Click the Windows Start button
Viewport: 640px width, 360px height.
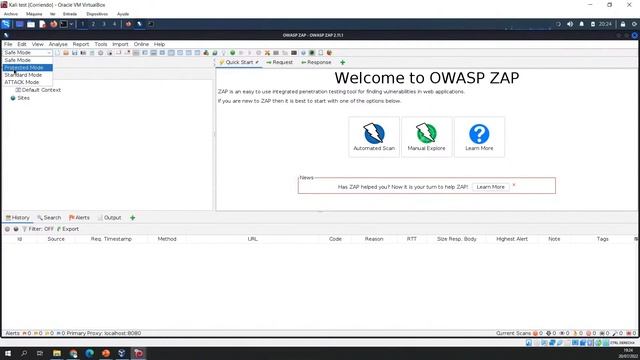(8, 353)
